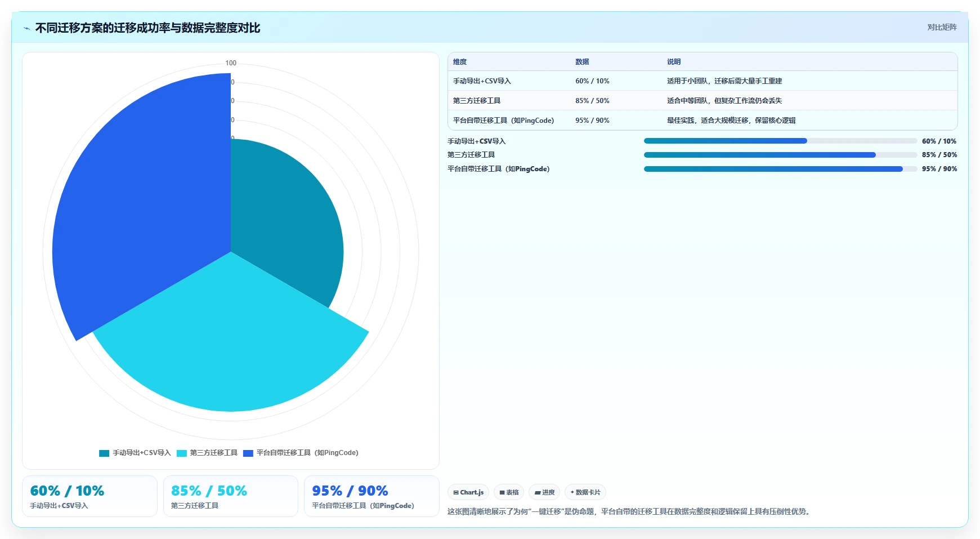Select the Chart.js tag chip
The image size is (980, 539).
(x=468, y=492)
